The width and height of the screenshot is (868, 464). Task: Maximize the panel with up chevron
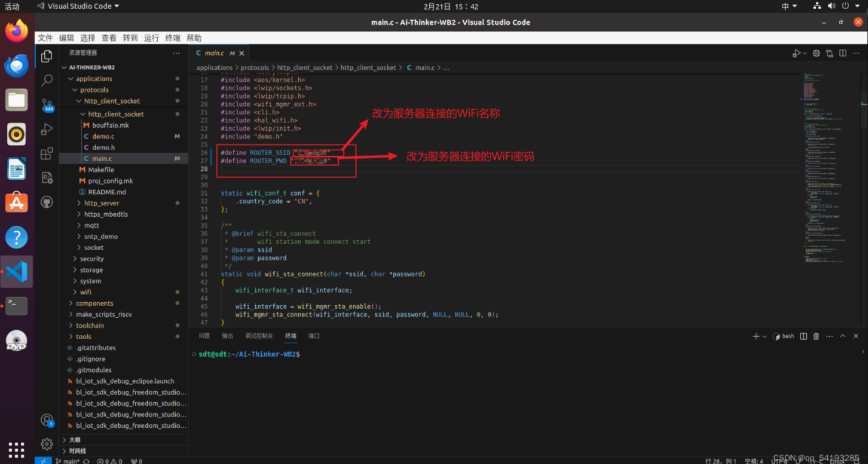pos(843,336)
